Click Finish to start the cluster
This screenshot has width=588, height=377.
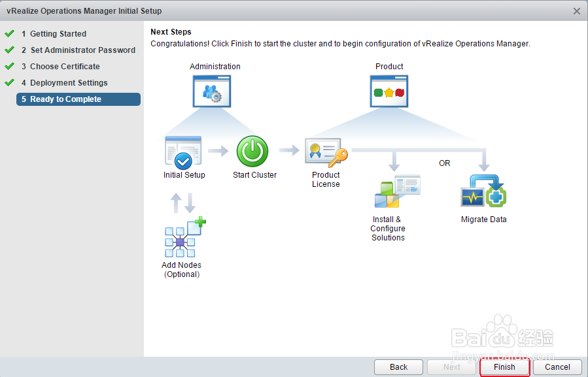(504, 367)
